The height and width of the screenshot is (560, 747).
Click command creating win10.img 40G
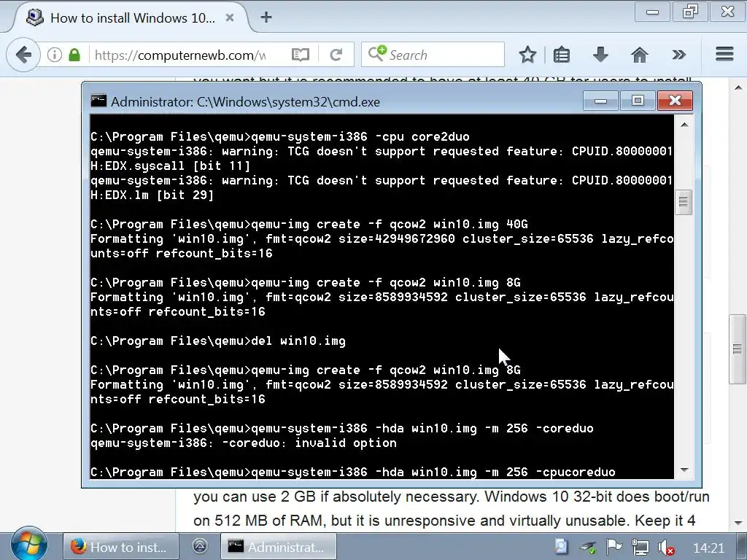309,225
